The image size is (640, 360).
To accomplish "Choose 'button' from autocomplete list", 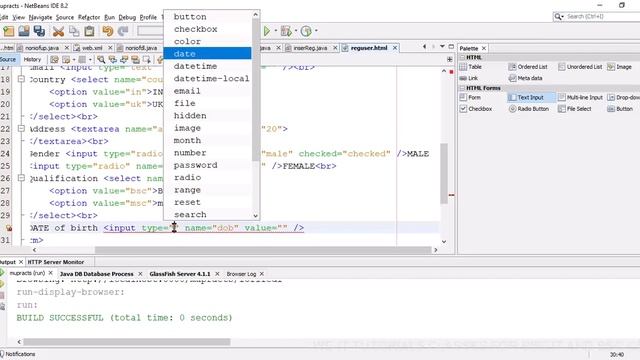I will (208, 17).
